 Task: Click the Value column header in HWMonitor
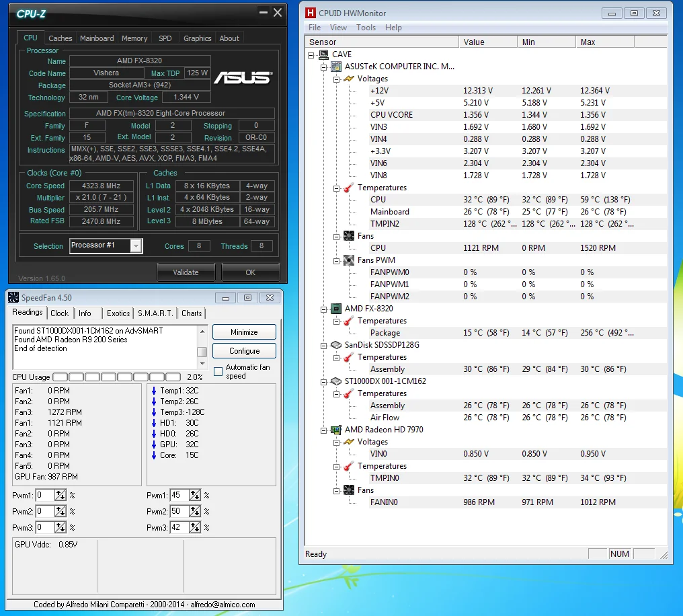coord(488,42)
